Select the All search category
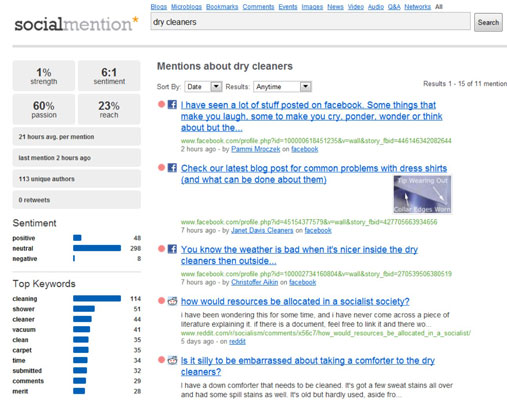Viewport: 507px width, 400px height. tap(439, 7)
